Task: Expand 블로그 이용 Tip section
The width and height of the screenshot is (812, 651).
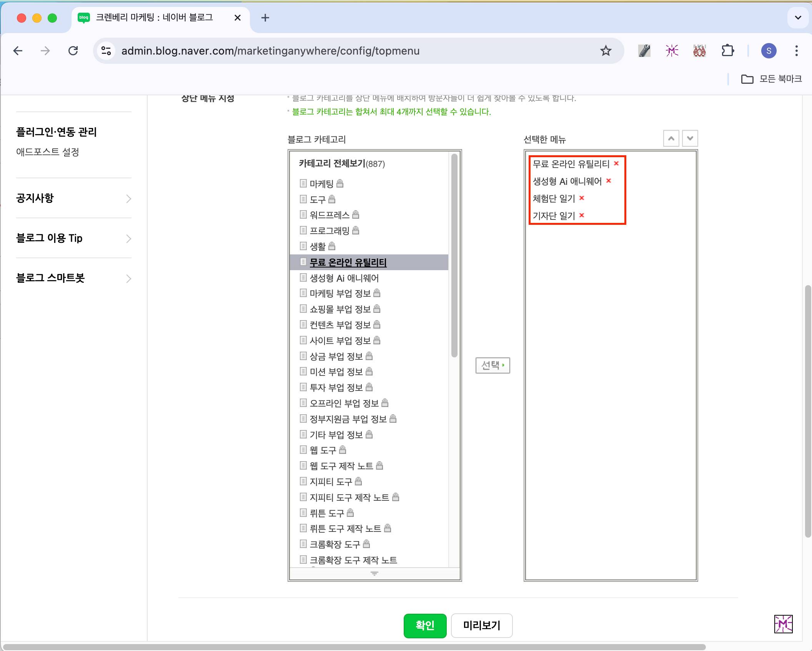Action: 128,239
